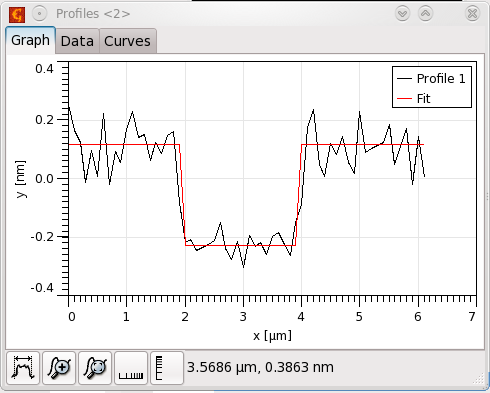Select the y [nm] axis label

click(21, 179)
